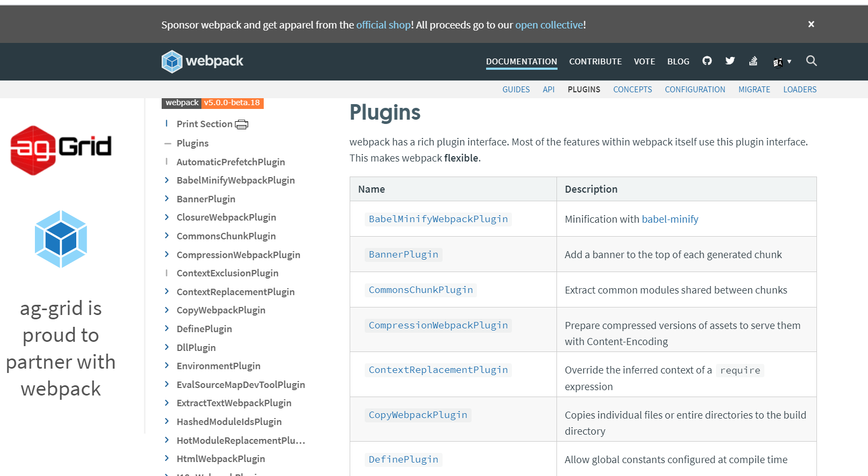The height and width of the screenshot is (476, 868).
Task: Switch to the CONCEPTS sub-tab
Action: [x=632, y=90]
